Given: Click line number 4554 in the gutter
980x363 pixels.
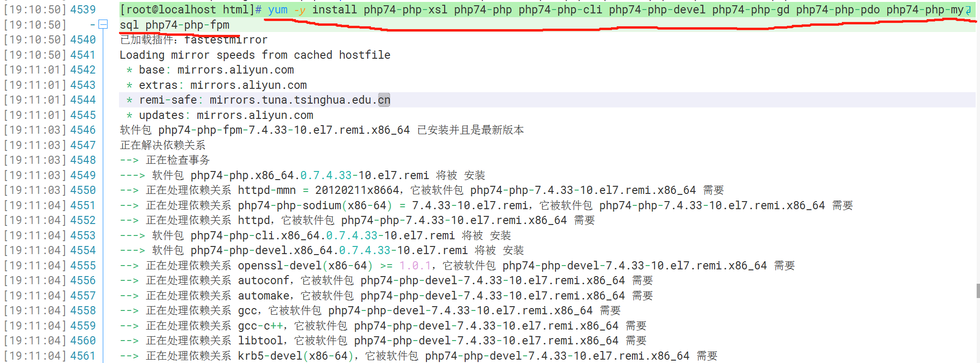Looking at the screenshot, I should [x=83, y=250].
